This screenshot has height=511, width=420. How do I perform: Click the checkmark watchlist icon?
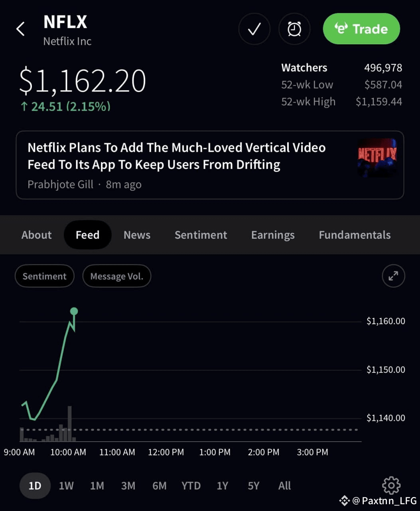tap(254, 29)
